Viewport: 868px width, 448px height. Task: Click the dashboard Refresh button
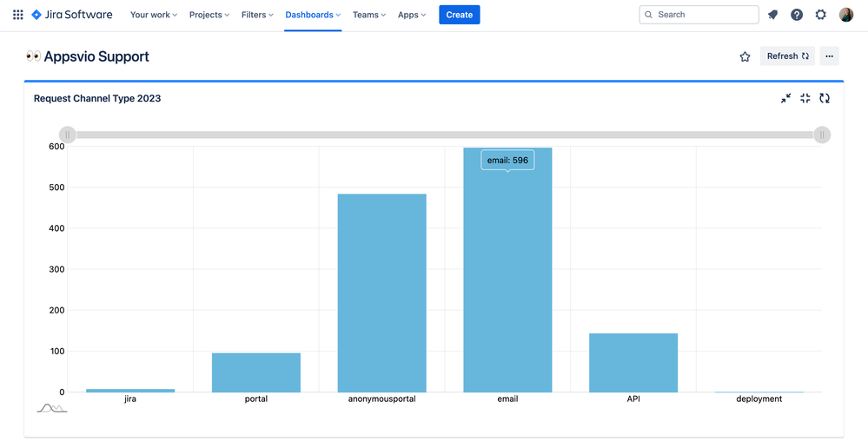click(787, 56)
